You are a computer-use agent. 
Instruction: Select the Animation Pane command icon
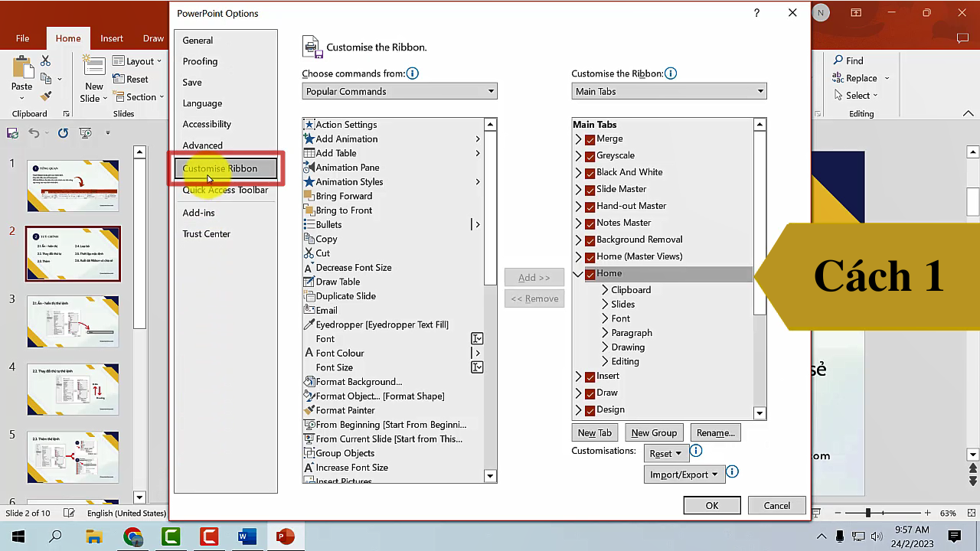pos(309,167)
